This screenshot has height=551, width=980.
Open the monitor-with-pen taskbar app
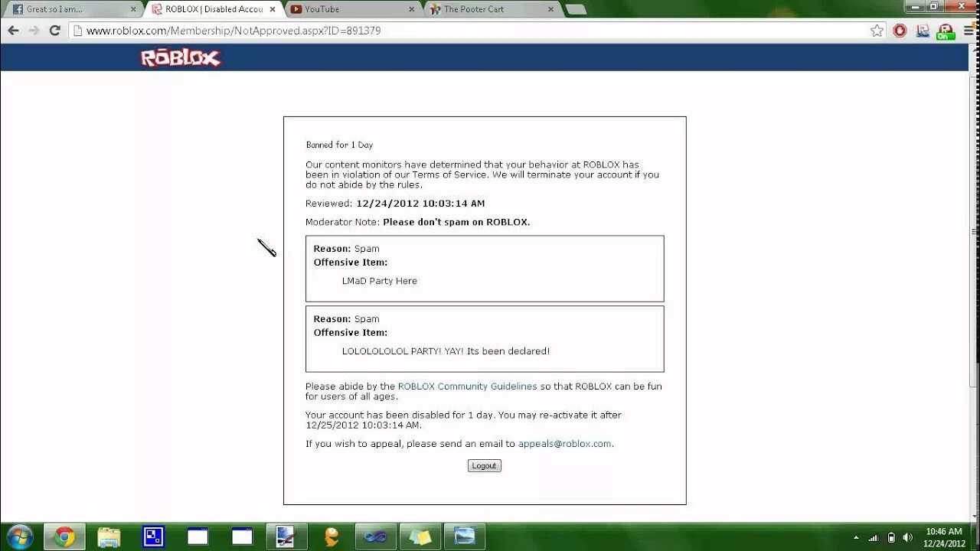286,536
